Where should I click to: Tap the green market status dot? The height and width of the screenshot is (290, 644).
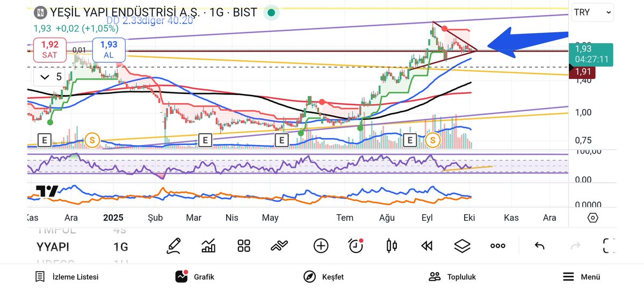click(271, 13)
